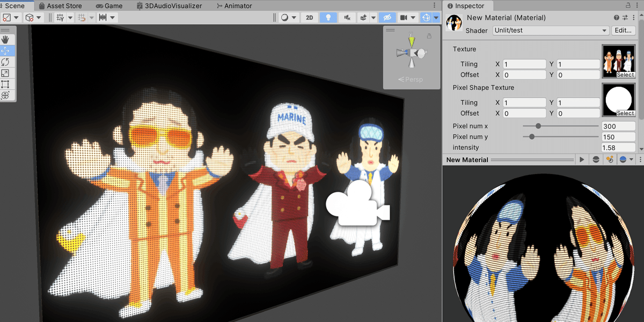Screen dimensions: 644x322
Task: Click the orientation gizmo X axis cone
Action: [422, 53]
